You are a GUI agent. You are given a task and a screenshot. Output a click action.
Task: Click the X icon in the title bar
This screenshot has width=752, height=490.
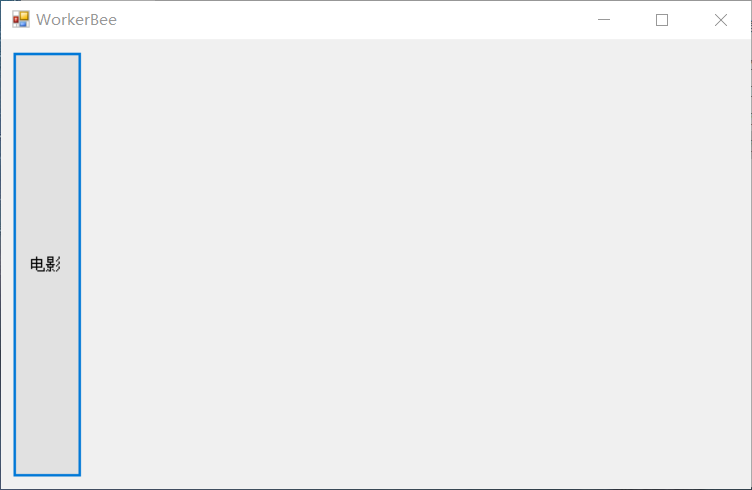point(721,20)
